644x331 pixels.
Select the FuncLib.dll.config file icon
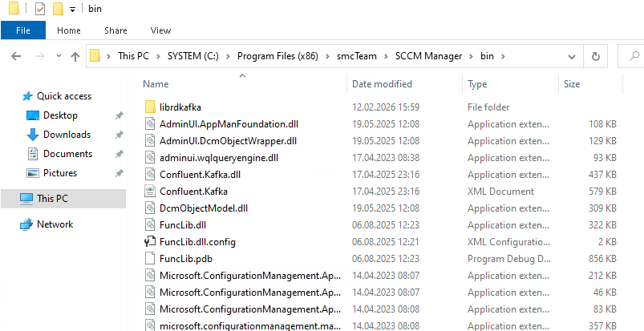[150, 242]
